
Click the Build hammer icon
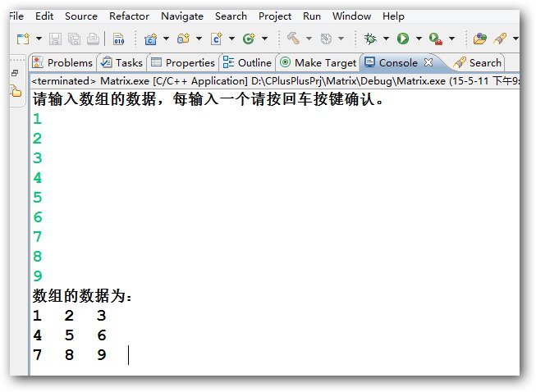coord(293,39)
